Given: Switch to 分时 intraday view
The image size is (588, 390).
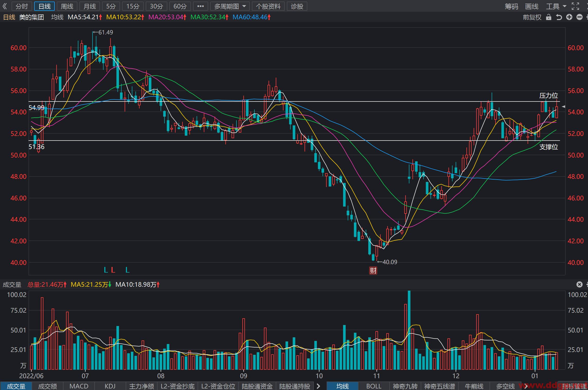Looking at the screenshot, I should point(22,6).
